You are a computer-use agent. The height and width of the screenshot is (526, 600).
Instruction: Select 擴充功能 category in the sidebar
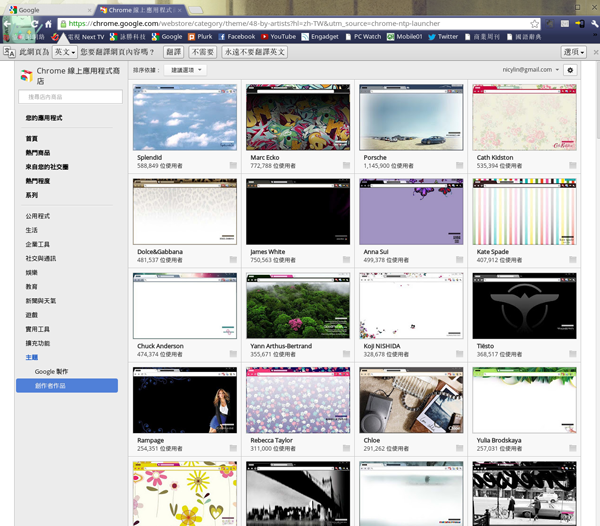click(38, 344)
